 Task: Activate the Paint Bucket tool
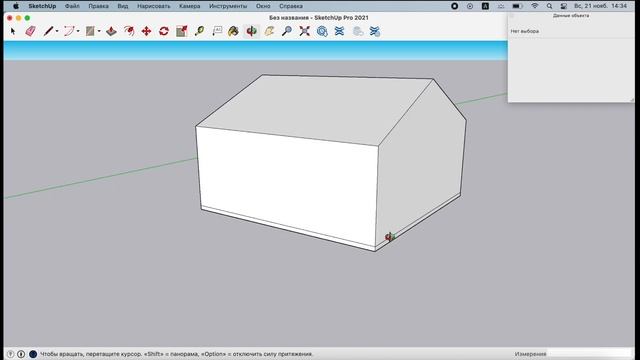(x=233, y=31)
